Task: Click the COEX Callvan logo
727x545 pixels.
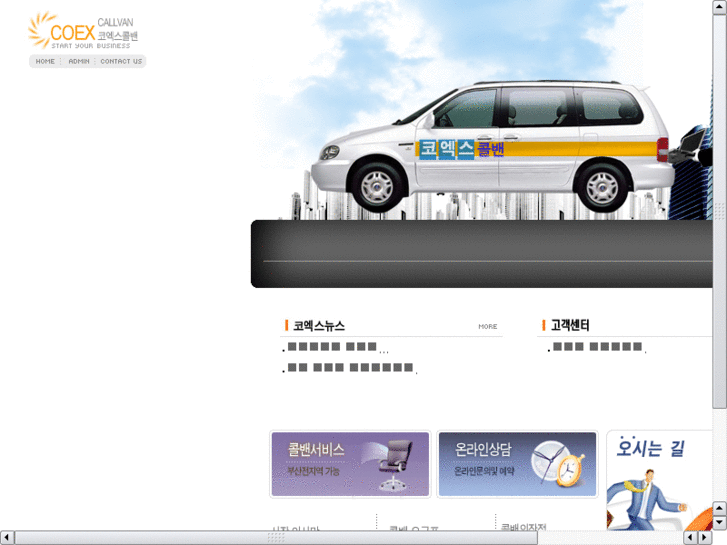Action: (x=83, y=31)
